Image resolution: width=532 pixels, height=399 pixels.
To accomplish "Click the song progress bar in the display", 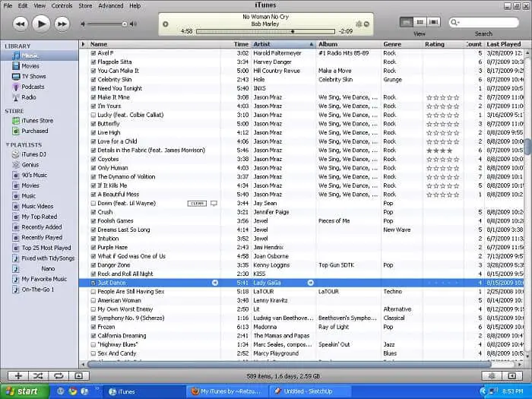I will [x=265, y=32].
